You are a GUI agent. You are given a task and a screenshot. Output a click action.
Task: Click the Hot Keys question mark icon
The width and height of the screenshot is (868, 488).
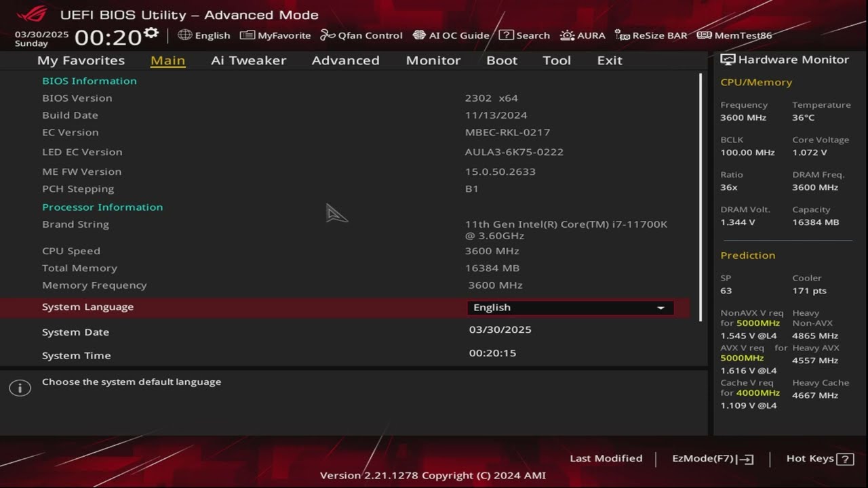(x=845, y=460)
